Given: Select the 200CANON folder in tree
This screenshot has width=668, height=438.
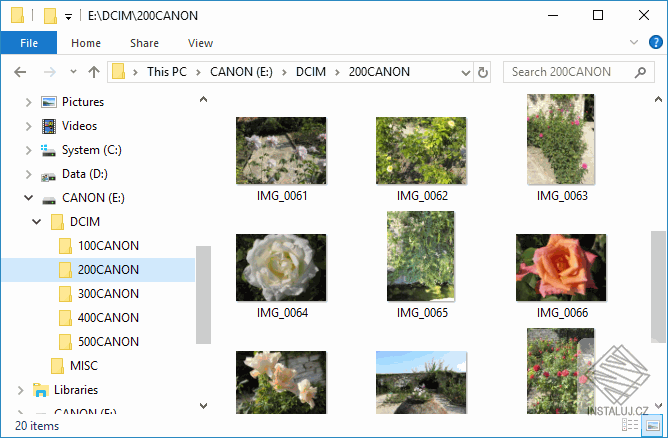Looking at the screenshot, I should click(x=108, y=270).
